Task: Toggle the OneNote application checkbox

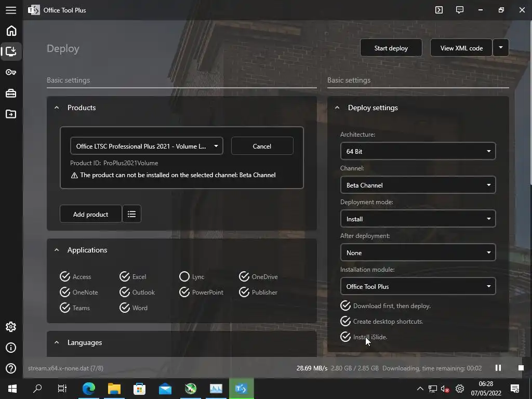Action: [65, 292]
